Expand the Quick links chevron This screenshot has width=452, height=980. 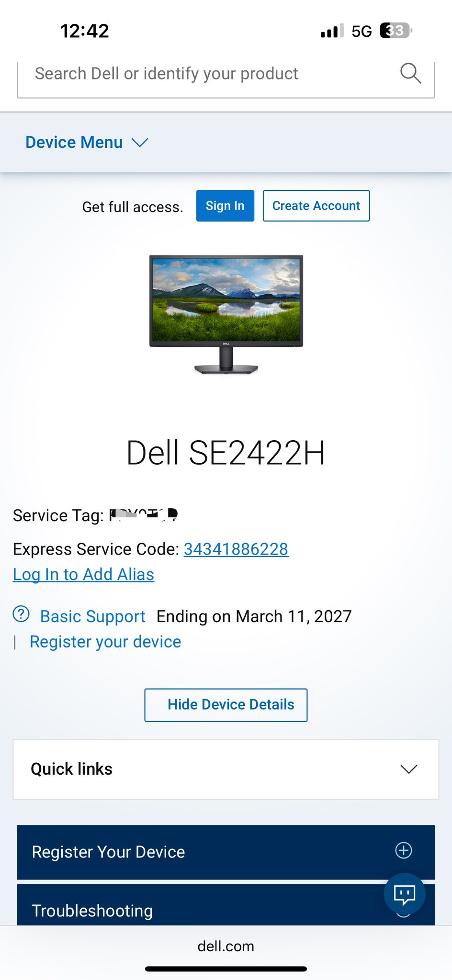coord(409,769)
